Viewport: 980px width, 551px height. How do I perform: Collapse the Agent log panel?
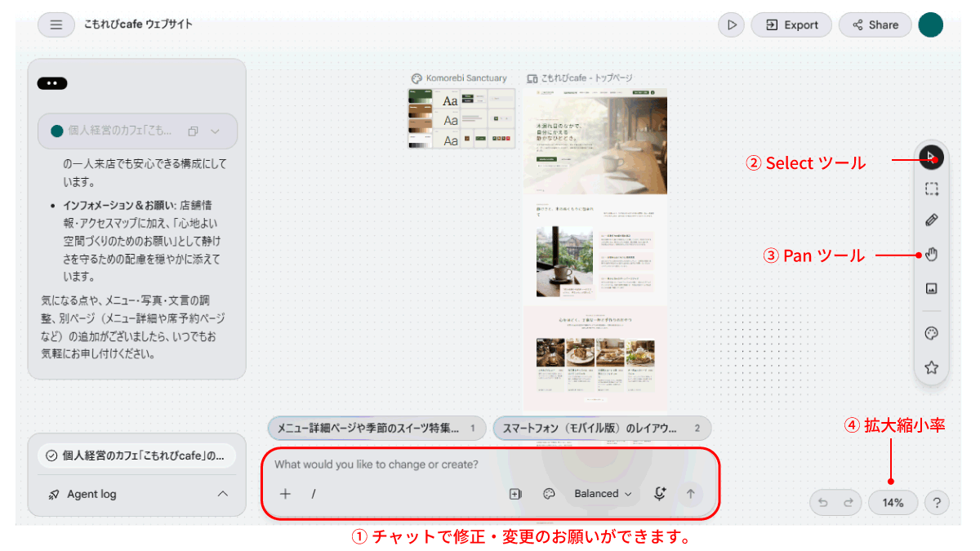point(222,494)
